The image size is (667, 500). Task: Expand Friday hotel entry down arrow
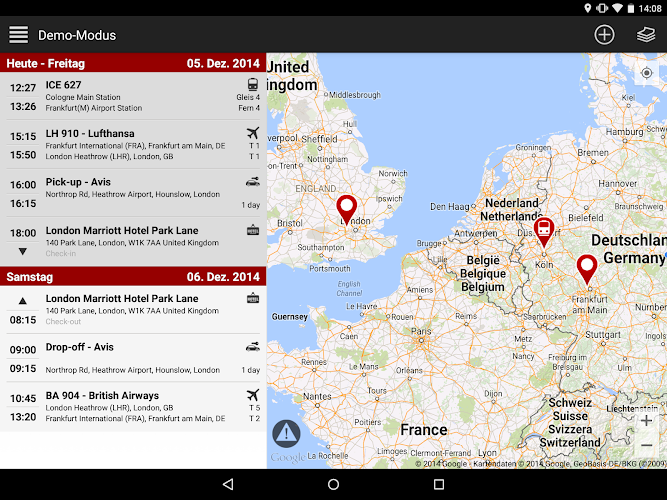(23, 251)
